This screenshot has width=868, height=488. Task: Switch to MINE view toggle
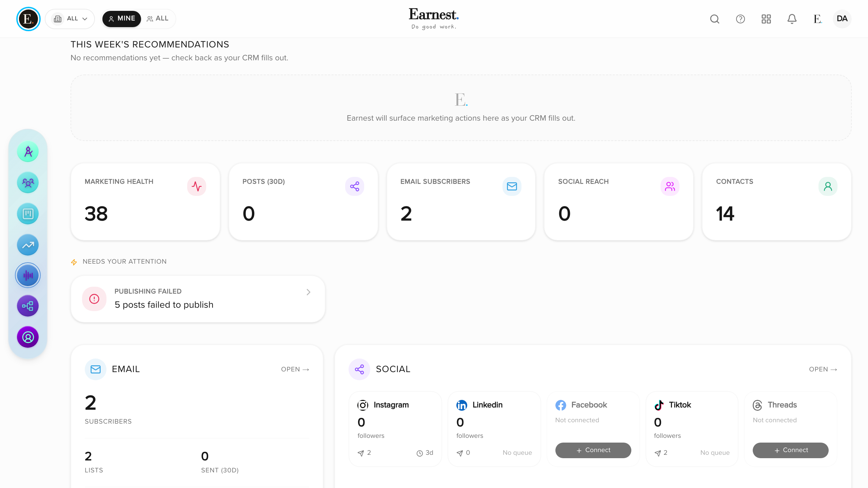tap(121, 19)
